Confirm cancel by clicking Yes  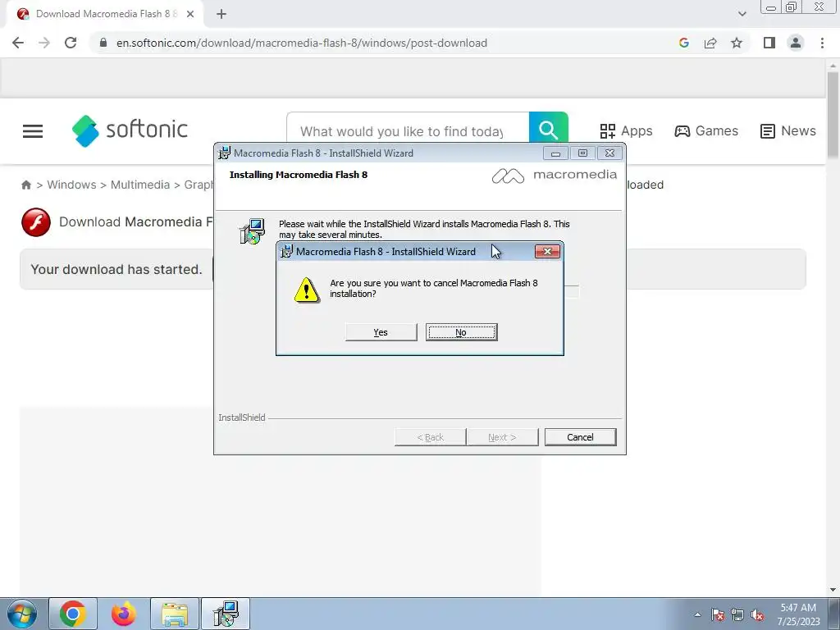(381, 332)
